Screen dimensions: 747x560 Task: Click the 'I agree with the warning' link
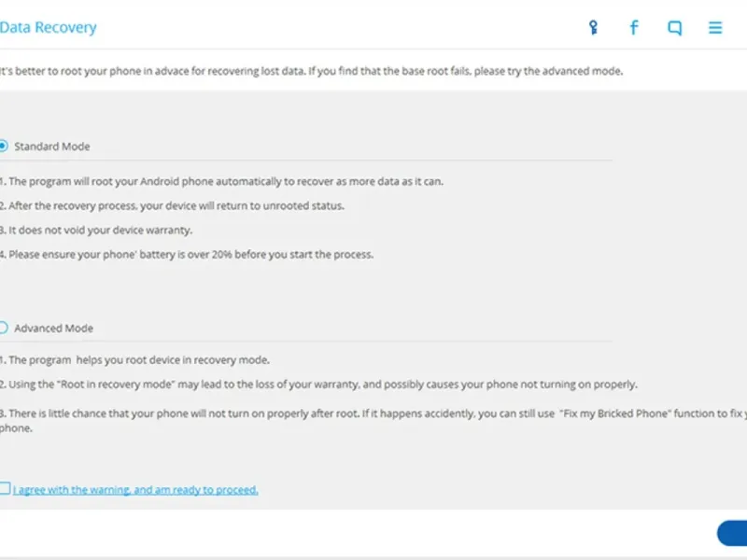[135, 489]
